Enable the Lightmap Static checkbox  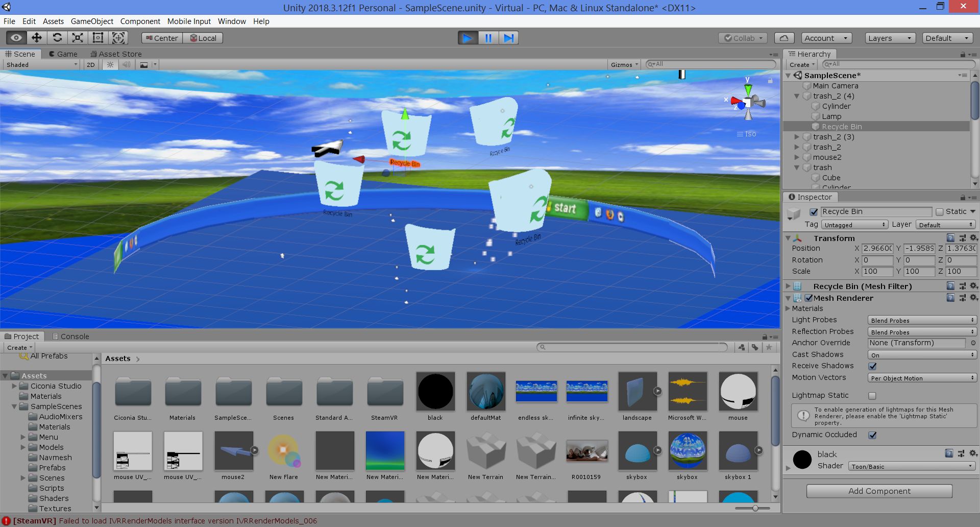point(872,396)
